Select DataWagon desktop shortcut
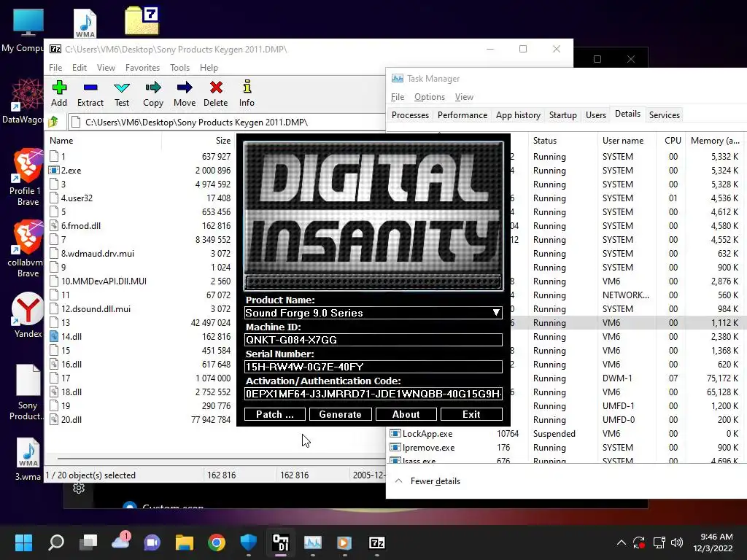This screenshot has width=747, height=560. click(23, 101)
